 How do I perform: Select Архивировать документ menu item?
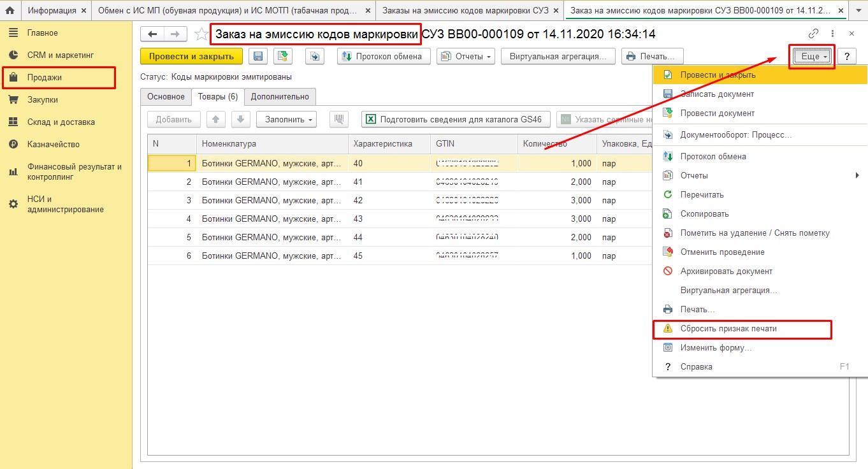[x=760, y=271]
